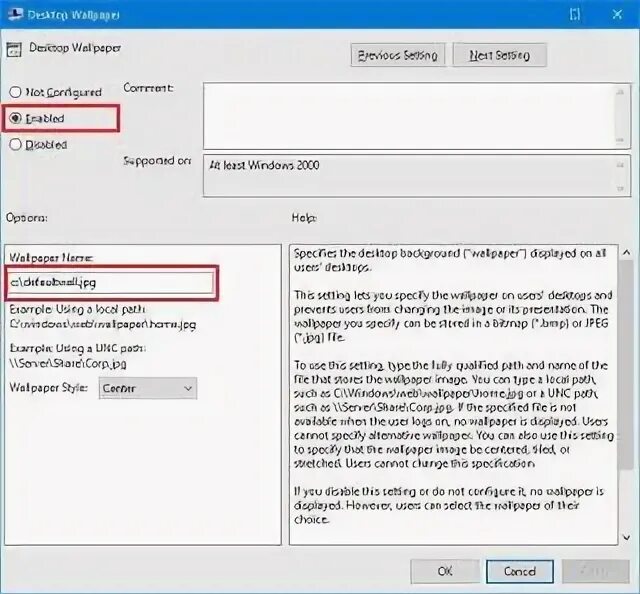Click the Help pane scroll down arrow
The image size is (640, 594).
[627, 538]
